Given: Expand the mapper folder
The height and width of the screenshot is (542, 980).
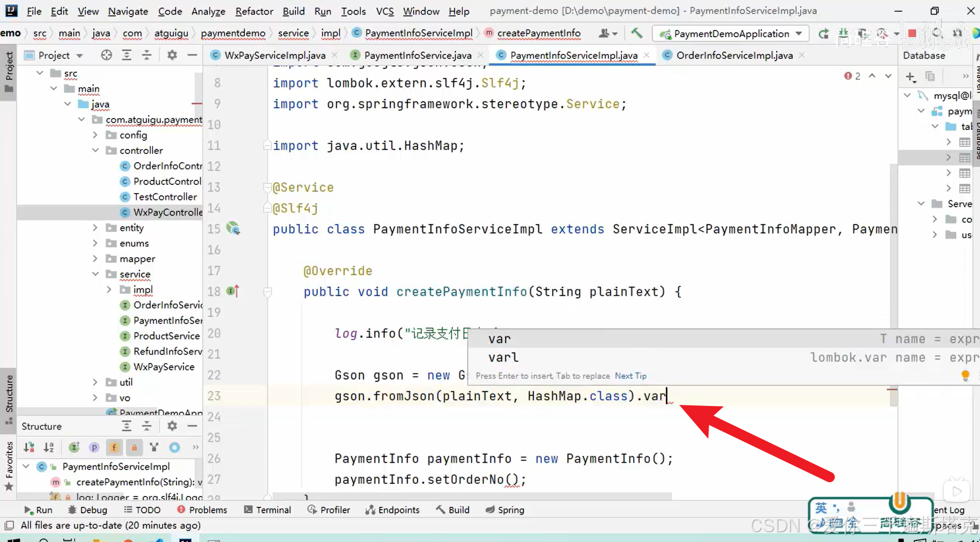Looking at the screenshot, I should [x=95, y=259].
